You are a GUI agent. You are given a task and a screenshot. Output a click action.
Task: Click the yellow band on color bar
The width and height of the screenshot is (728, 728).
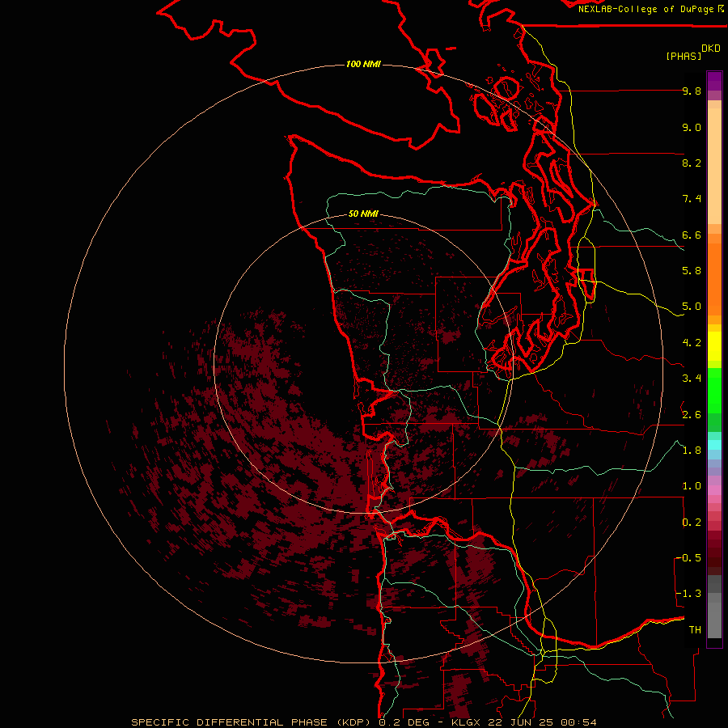[714, 346]
